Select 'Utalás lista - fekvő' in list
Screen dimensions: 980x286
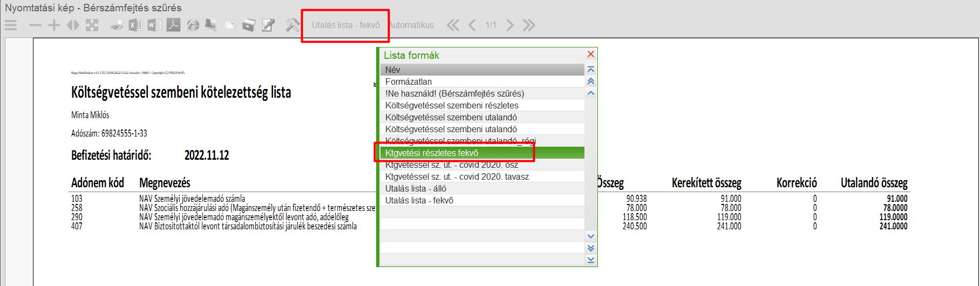(482, 200)
